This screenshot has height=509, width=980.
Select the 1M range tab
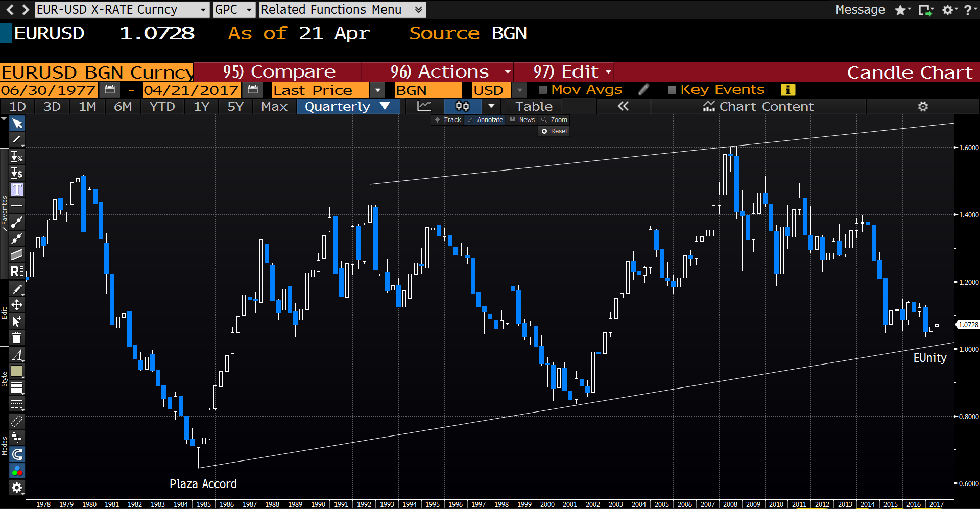pos(87,106)
